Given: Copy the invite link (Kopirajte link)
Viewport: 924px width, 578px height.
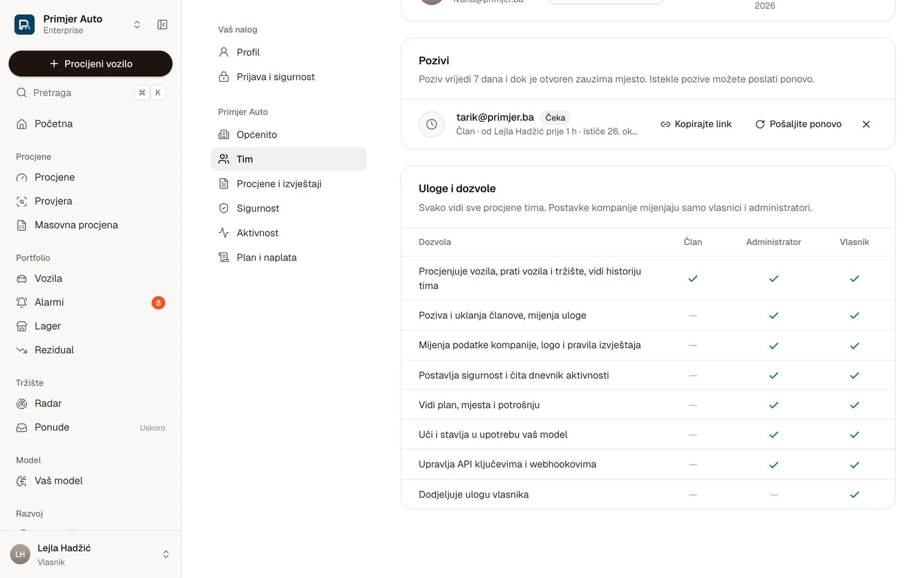Looking at the screenshot, I should (x=696, y=124).
